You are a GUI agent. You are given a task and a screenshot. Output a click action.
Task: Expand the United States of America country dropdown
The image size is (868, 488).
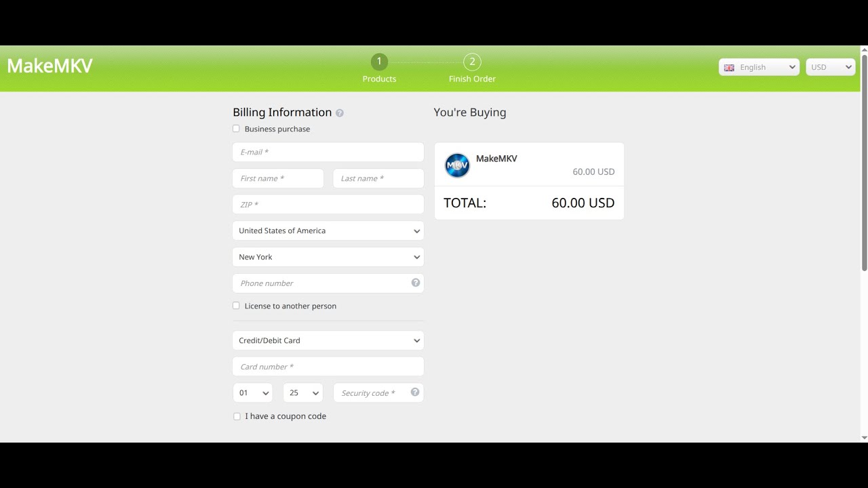328,230
